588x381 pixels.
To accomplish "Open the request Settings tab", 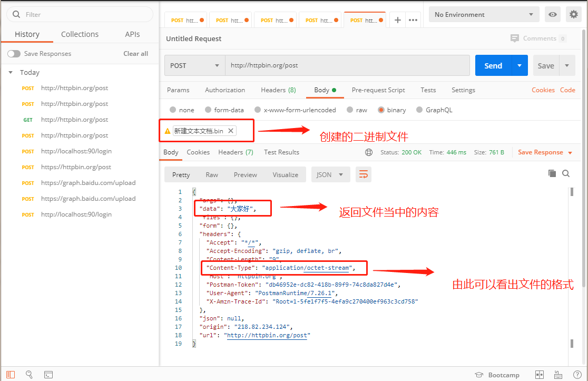I will pos(463,90).
